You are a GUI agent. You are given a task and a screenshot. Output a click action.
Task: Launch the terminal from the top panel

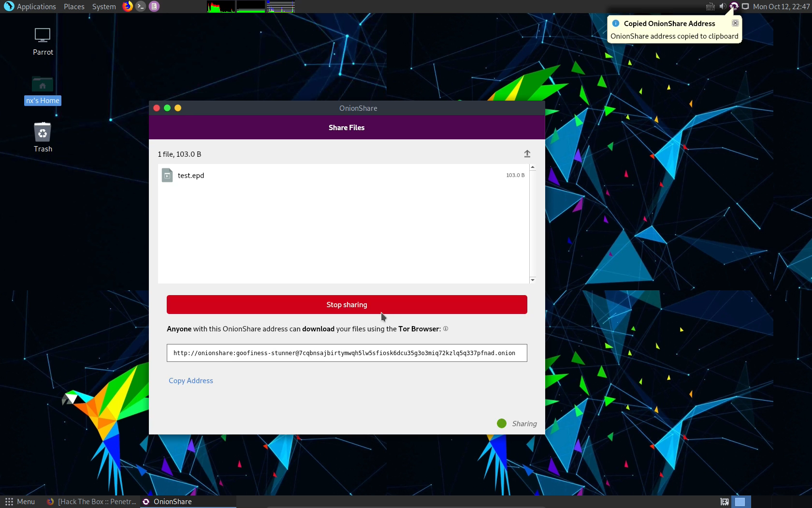(x=141, y=6)
